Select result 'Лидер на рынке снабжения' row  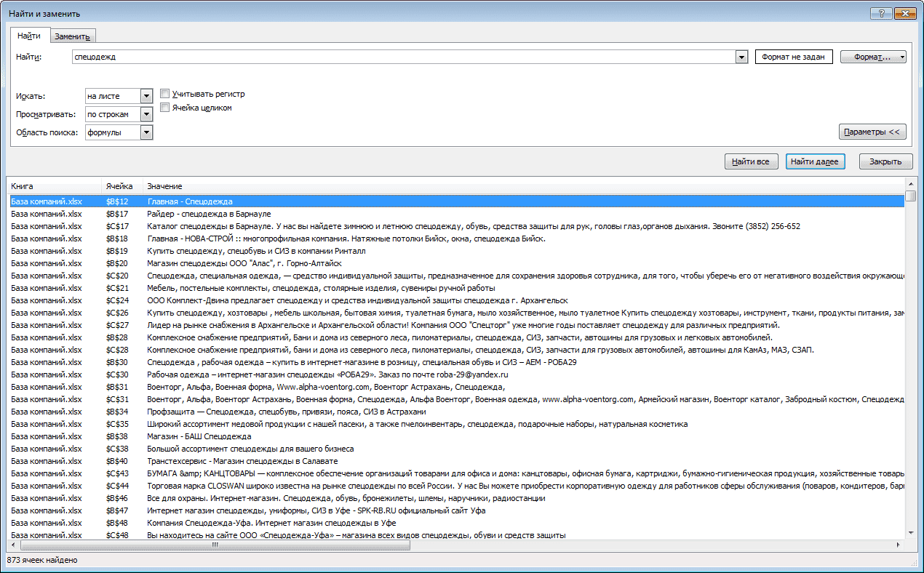[x=456, y=325]
